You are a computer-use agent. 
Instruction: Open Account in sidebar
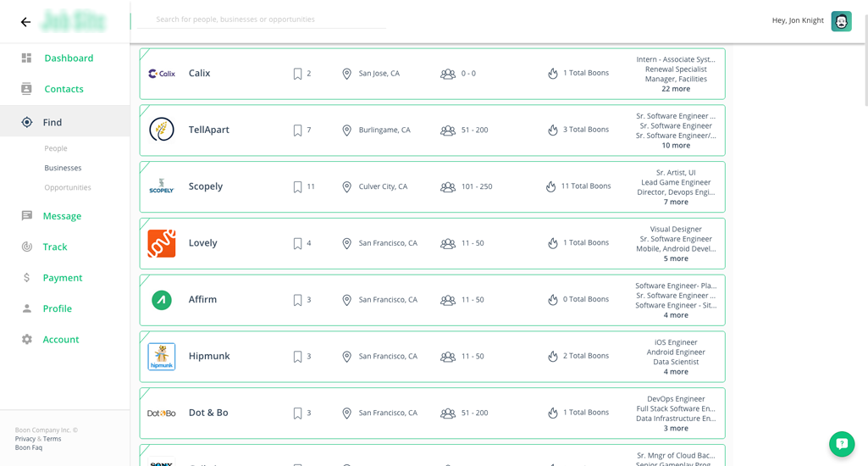pos(61,340)
